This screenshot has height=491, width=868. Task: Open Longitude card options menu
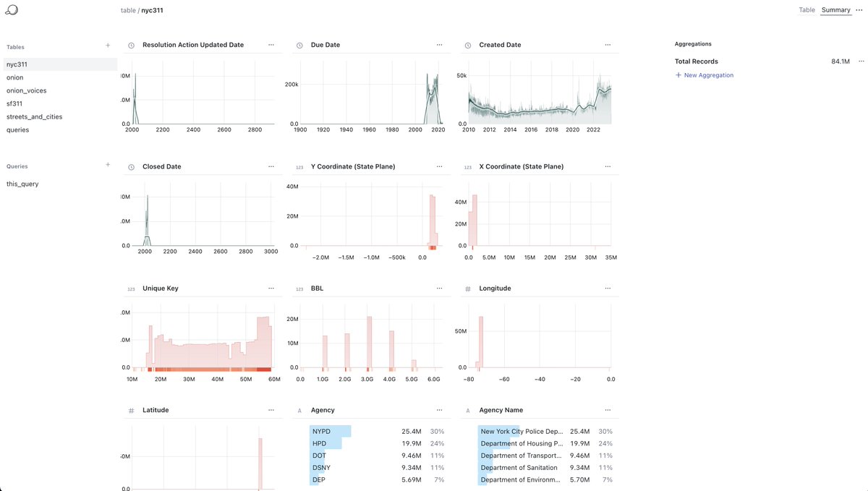tap(608, 288)
